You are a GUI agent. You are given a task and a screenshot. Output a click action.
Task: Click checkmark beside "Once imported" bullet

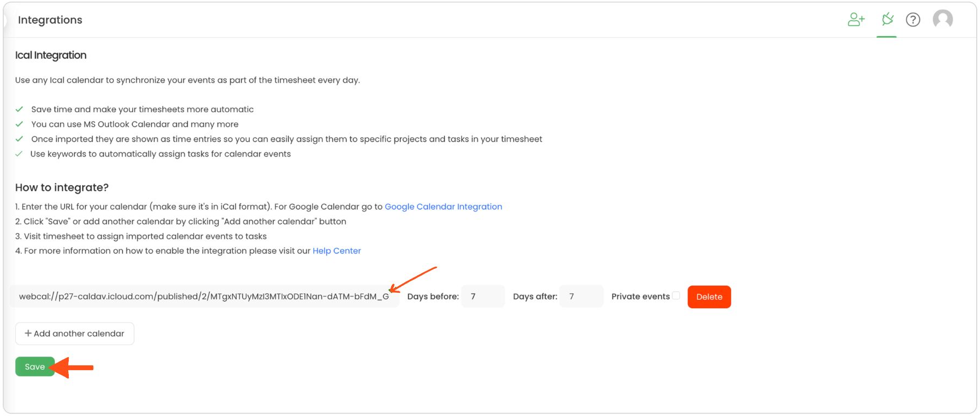[20, 139]
